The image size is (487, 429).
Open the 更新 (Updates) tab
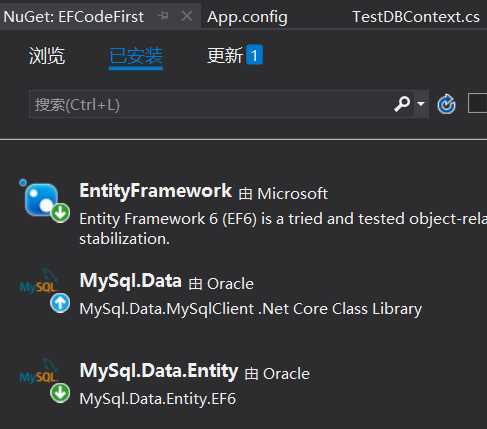(x=225, y=55)
